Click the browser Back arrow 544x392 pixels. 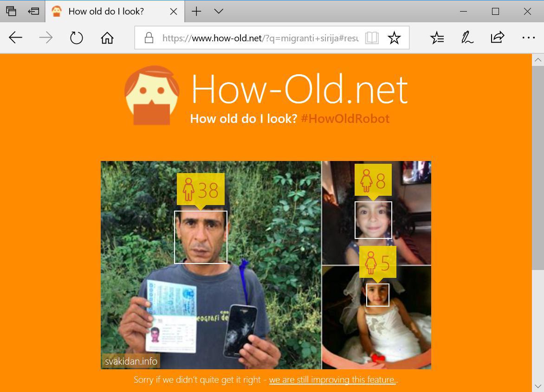coord(16,38)
